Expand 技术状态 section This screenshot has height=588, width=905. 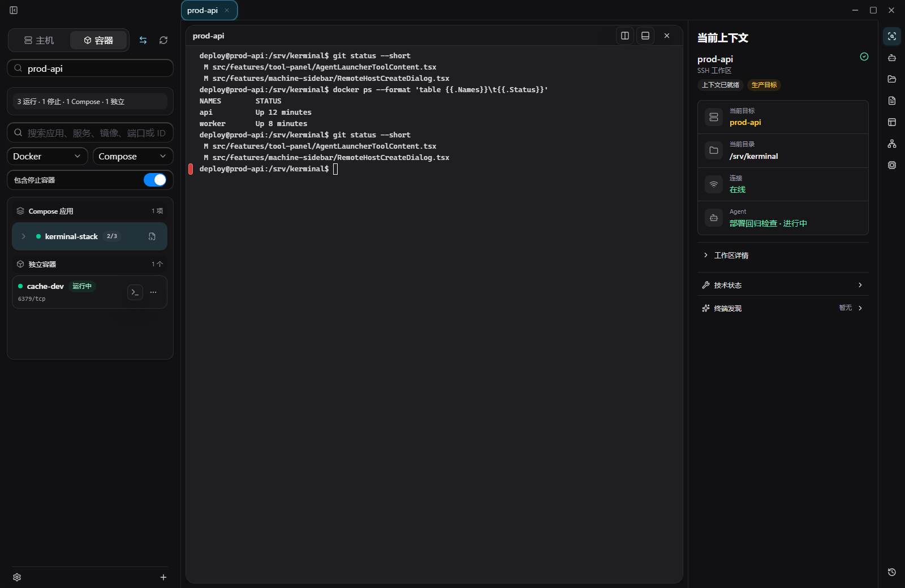tap(783, 285)
